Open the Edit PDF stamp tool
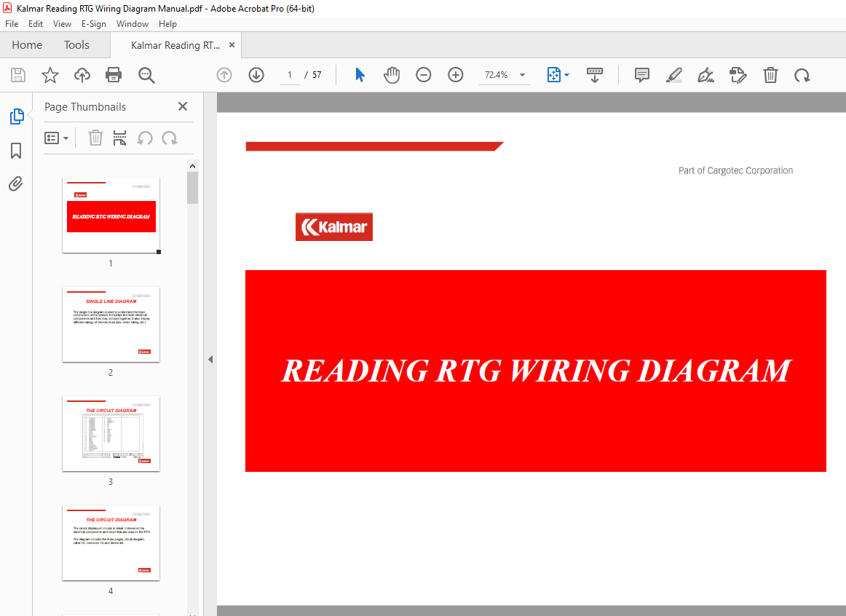This screenshot has height=616, width=846. 738,75
